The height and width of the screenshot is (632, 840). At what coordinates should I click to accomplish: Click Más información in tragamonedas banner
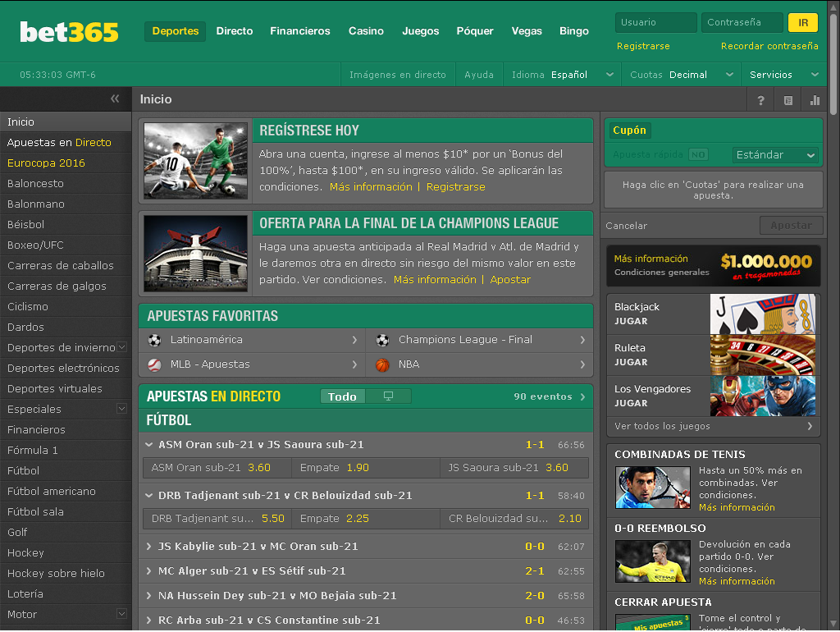coord(651,259)
